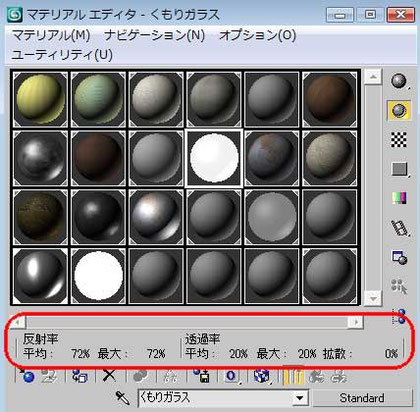
Task: Open the マテリアル(M) menu
Action: [51, 35]
